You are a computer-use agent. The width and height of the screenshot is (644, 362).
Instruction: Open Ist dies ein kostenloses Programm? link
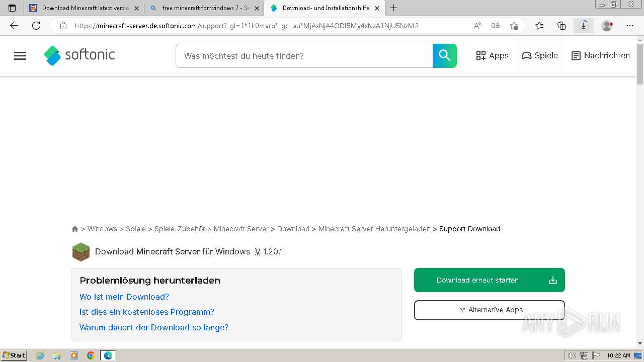pyautogui.click(x=147, y=312)
